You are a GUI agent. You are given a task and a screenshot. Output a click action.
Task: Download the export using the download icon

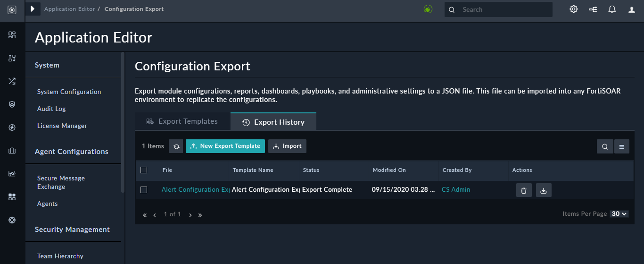pos(544,190)
